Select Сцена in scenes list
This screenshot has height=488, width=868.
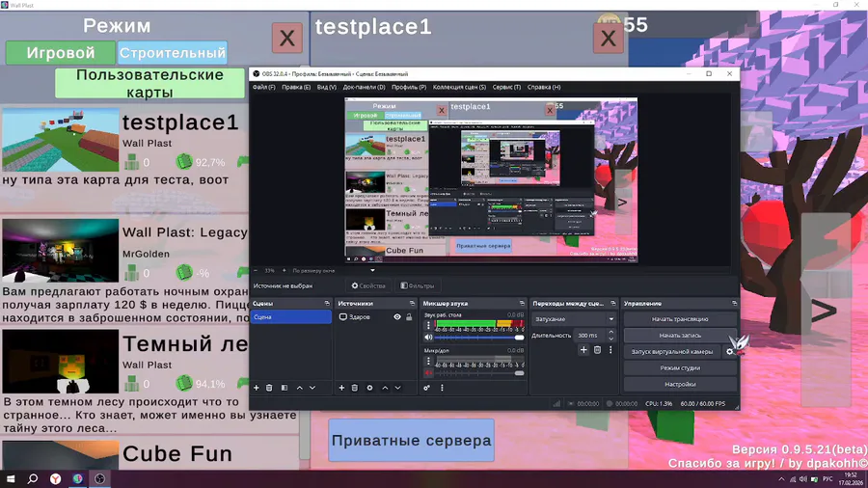[290, 317]
